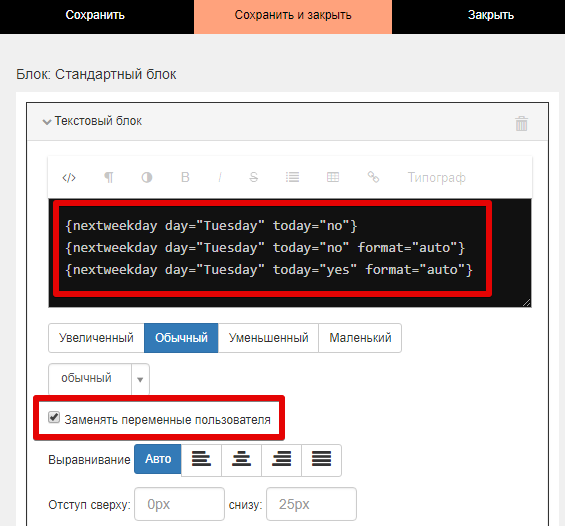
Task: Insert a list via list icon
Action: pyautogui.click(x=292, y=177)
